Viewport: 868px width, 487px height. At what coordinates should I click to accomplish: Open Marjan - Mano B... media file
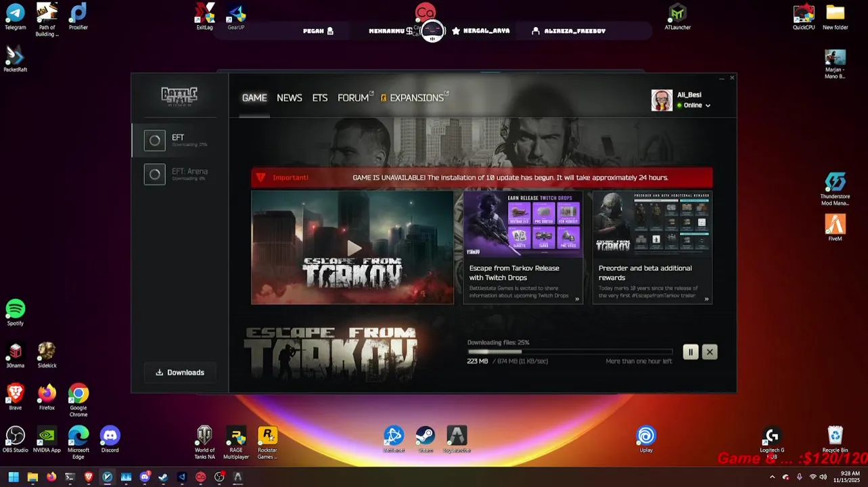(835, 64)
